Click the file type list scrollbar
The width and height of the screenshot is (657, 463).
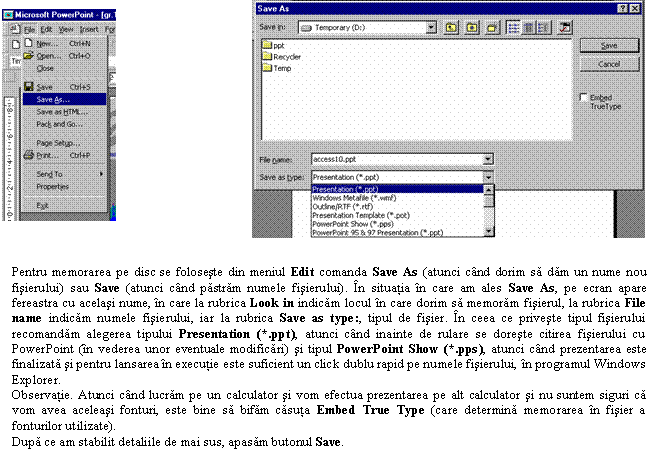coord(489,212)
